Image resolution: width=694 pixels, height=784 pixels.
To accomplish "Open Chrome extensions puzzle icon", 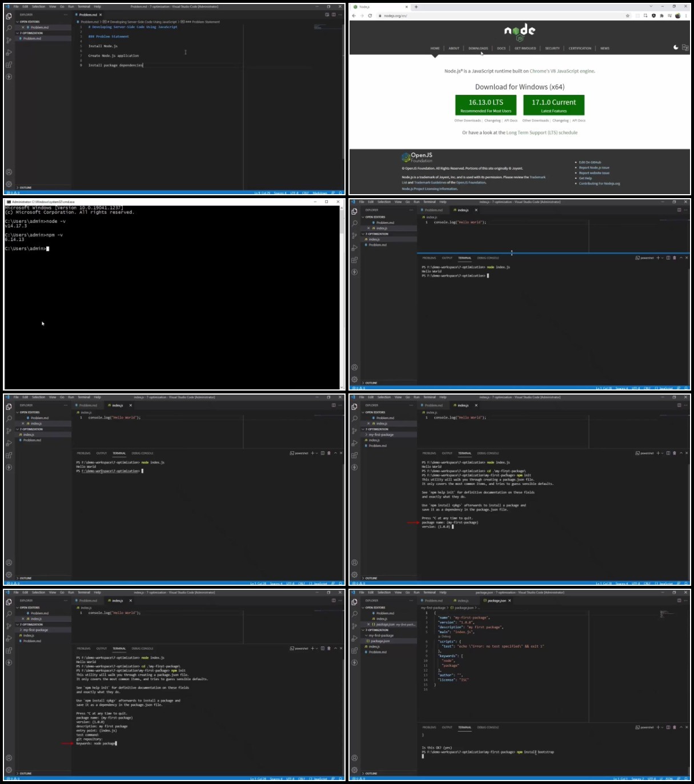I will [x=661, y=15].
